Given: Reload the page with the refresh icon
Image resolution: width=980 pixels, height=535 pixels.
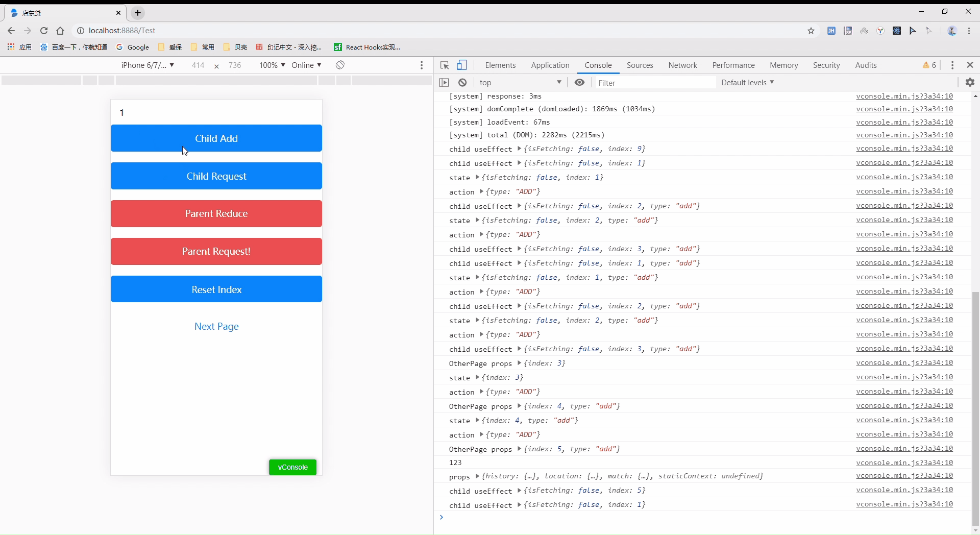Looking at the screenshot, I should tap(44, 31).
